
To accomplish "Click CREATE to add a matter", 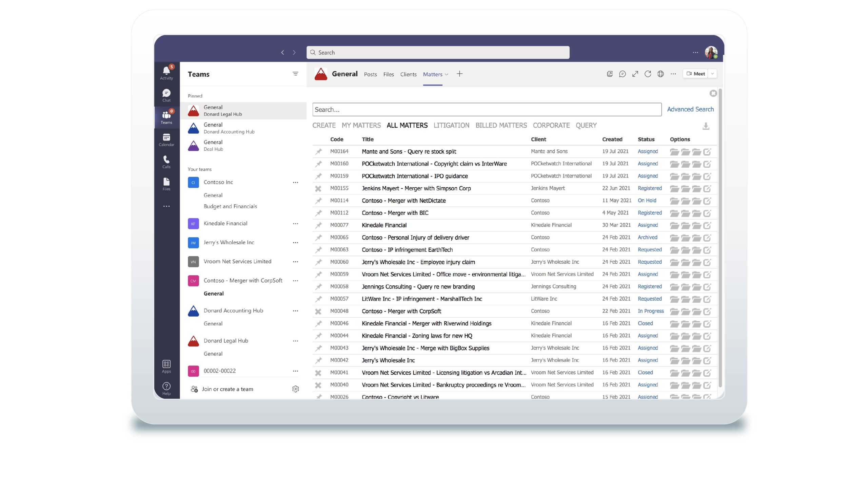I will (x=324, y=126).
